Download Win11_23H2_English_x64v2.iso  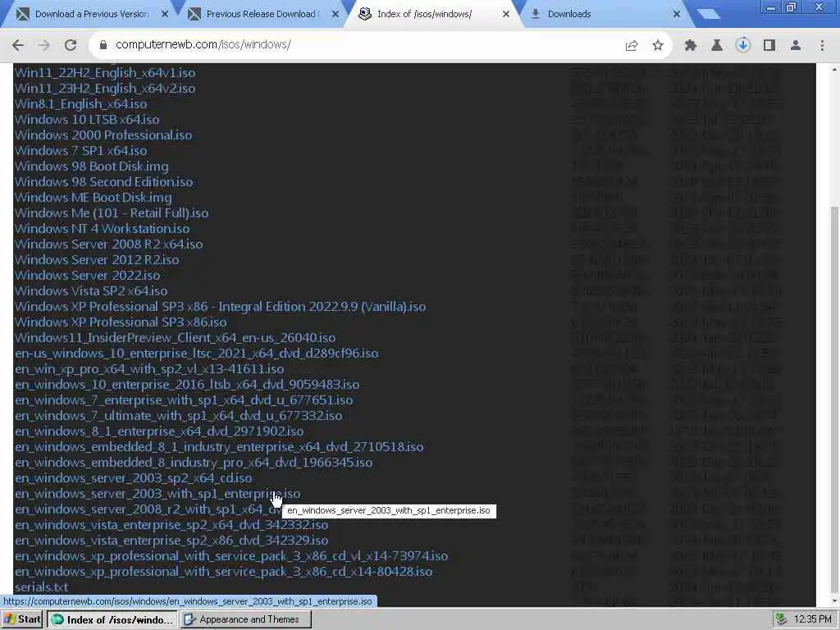point(105,89)
